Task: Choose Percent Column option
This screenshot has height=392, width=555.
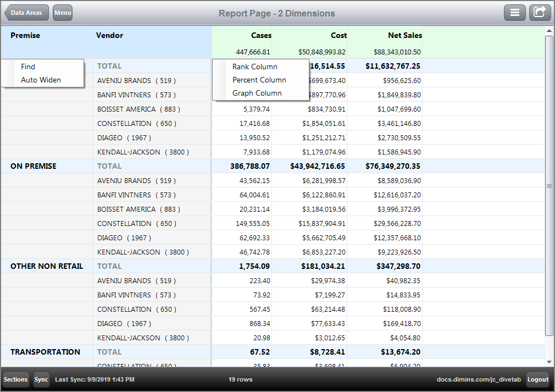Action: pos(259,80)
